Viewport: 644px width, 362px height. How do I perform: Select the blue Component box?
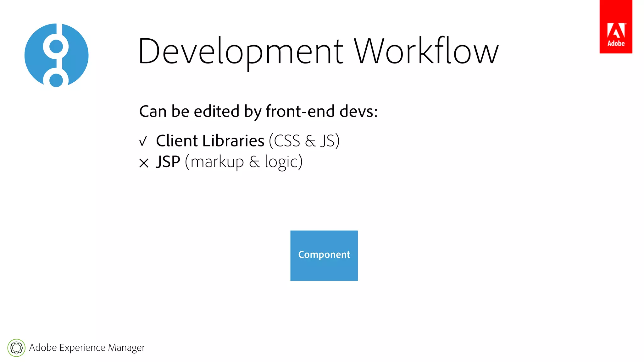324,255
